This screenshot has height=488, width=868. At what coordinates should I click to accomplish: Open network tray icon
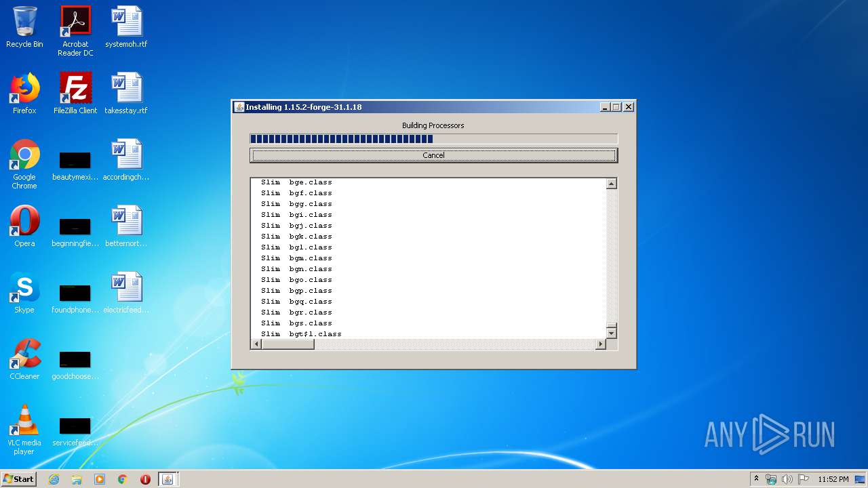(x=771, y=479)
